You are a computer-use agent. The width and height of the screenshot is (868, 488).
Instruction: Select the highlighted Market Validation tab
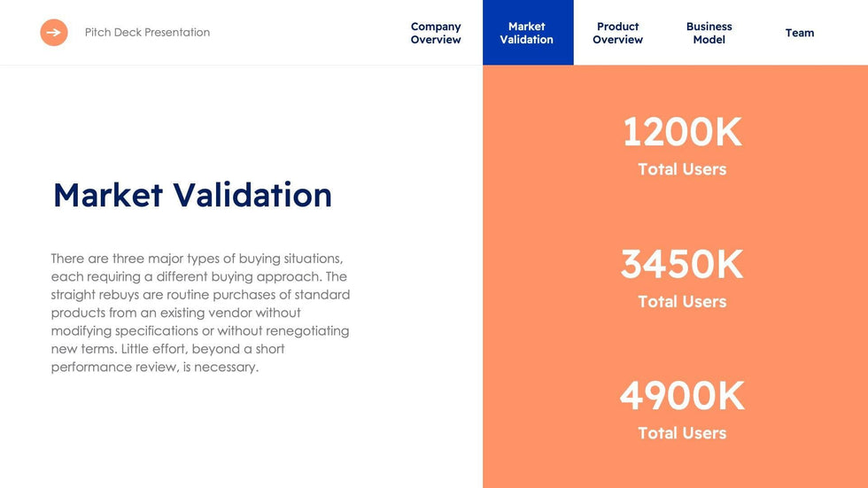coord(527,33)
